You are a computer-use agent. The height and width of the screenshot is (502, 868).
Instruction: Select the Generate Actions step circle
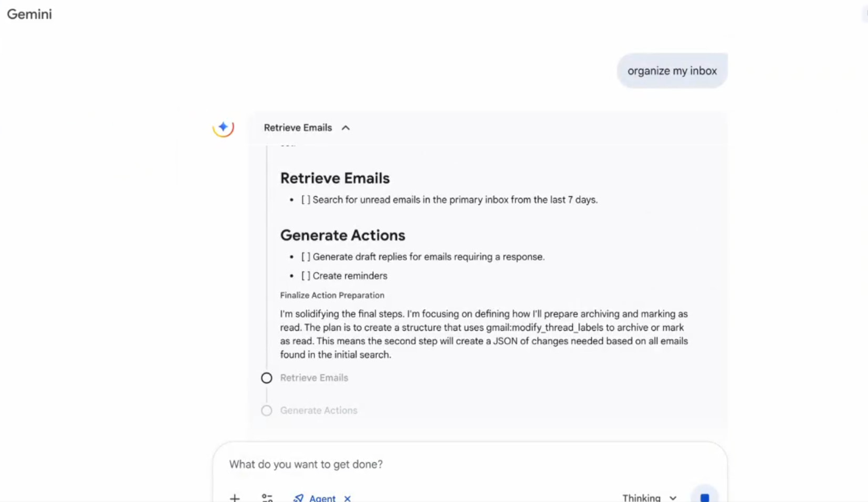[267, 411]
